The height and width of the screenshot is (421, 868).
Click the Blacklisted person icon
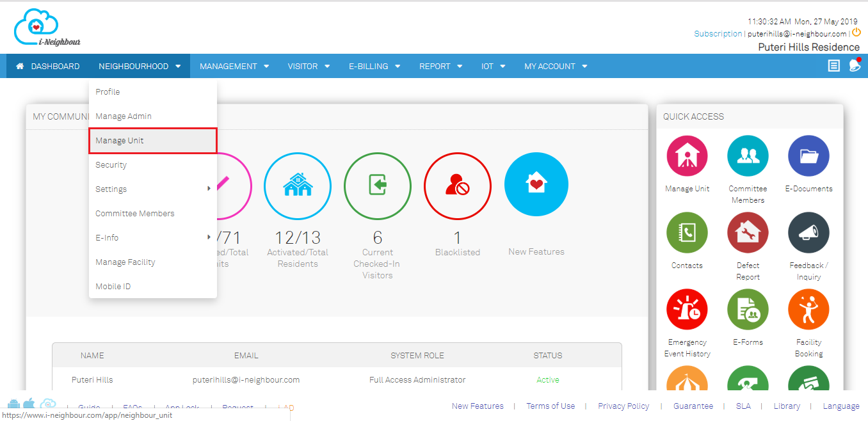click(458, 186)
